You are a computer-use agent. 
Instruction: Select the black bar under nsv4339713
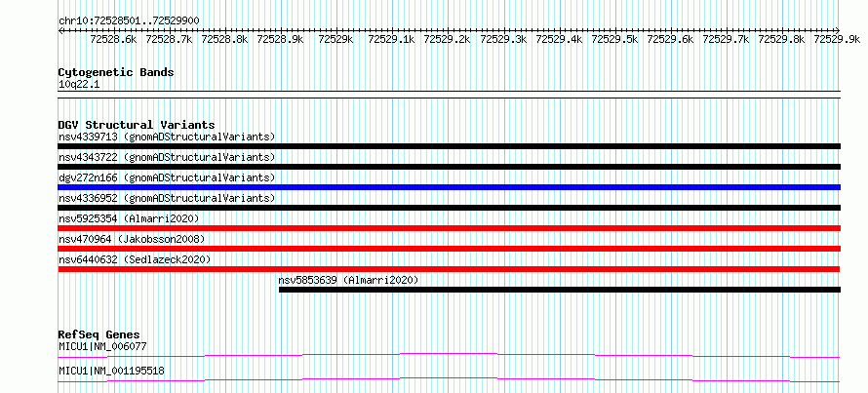coord(449,146)
